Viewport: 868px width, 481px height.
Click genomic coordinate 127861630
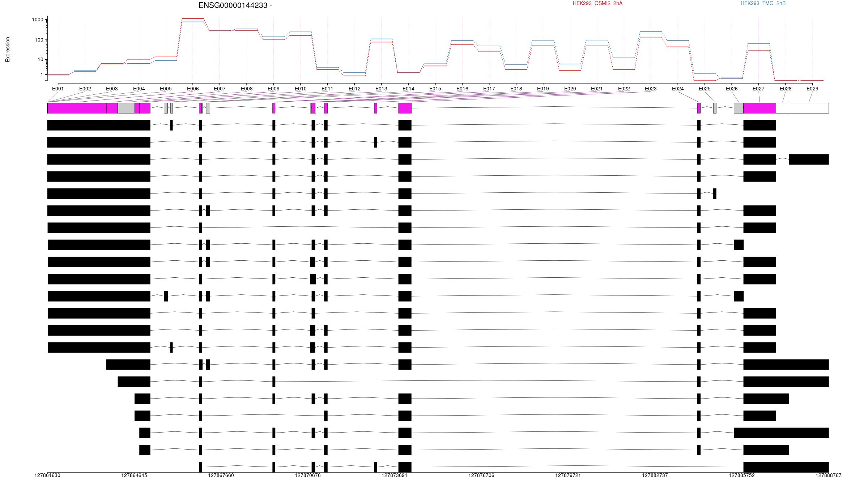coord(47,475)
